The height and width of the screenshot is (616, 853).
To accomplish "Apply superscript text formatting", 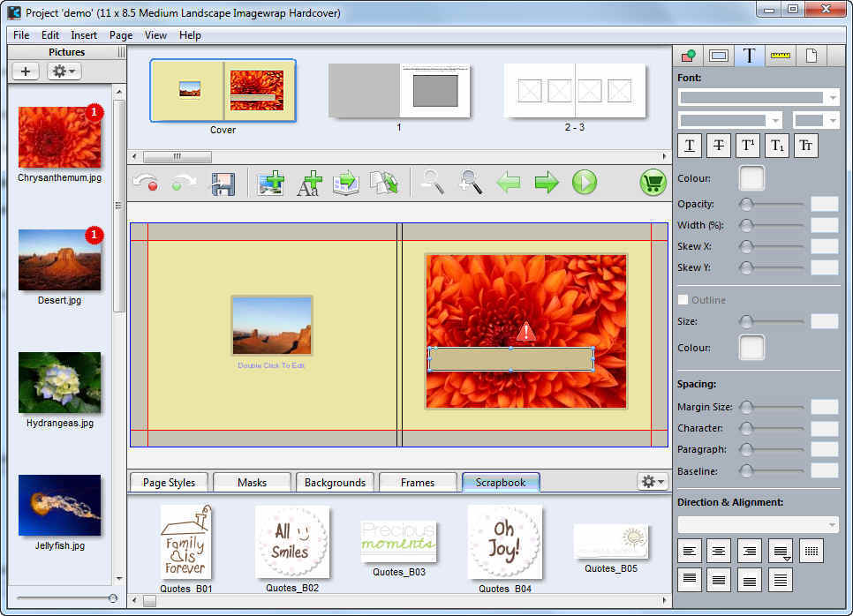I will [x=749, y=145].
